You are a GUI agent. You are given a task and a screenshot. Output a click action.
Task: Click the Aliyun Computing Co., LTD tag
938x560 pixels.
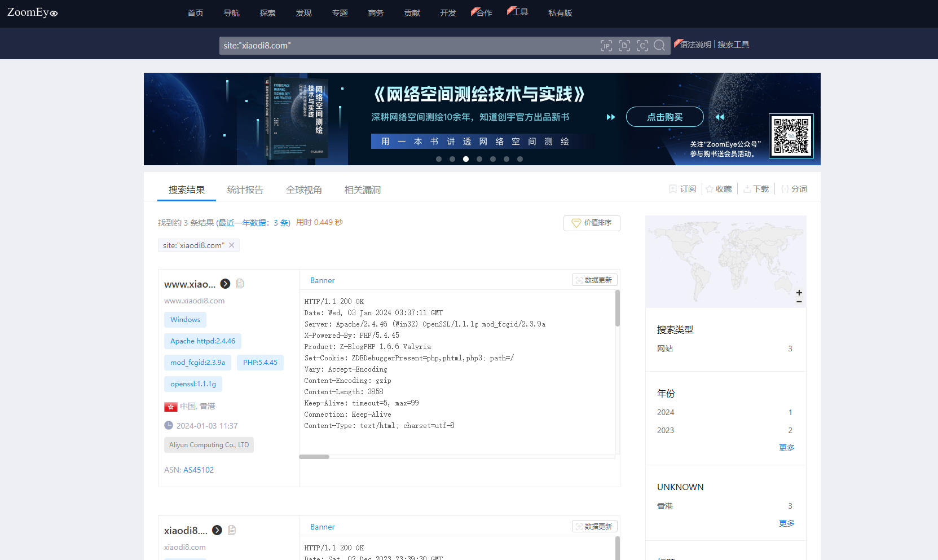coord(209,445)
